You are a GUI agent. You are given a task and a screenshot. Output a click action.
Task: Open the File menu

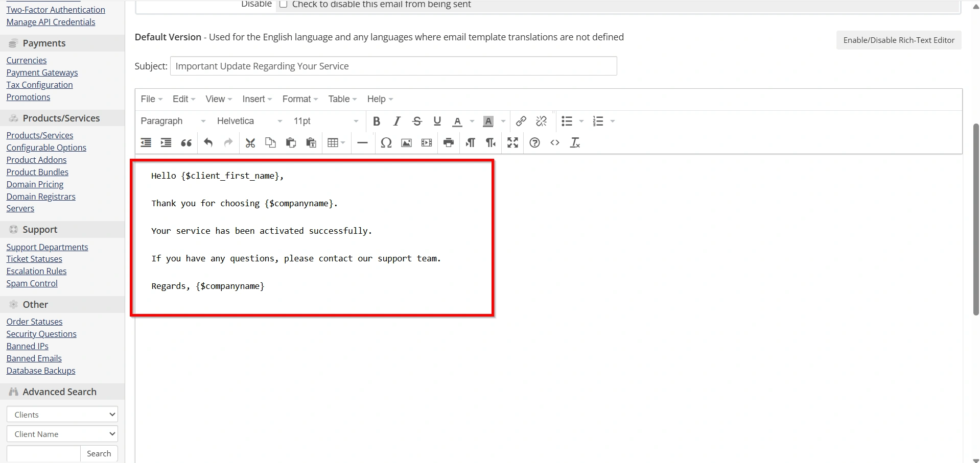tap(152, 99)
